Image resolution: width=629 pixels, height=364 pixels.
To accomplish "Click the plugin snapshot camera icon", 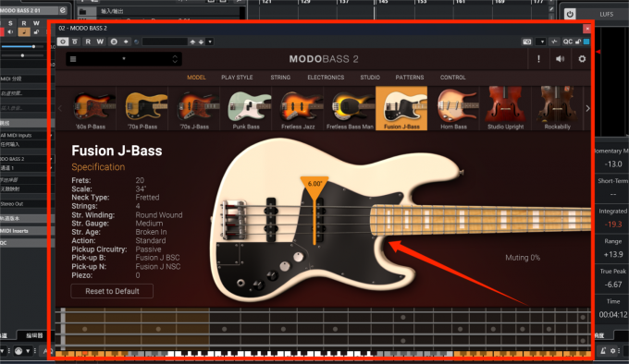I will [526, 42].
